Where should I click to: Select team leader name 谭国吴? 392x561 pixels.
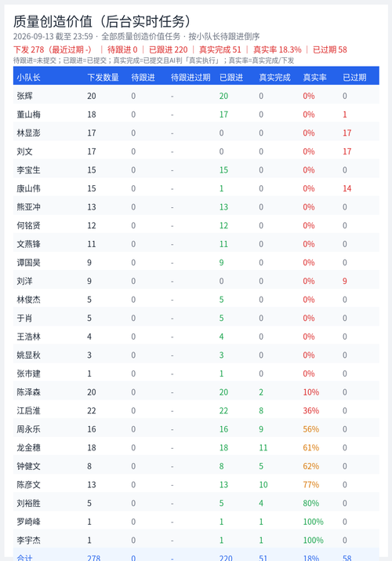coord(28,263)
